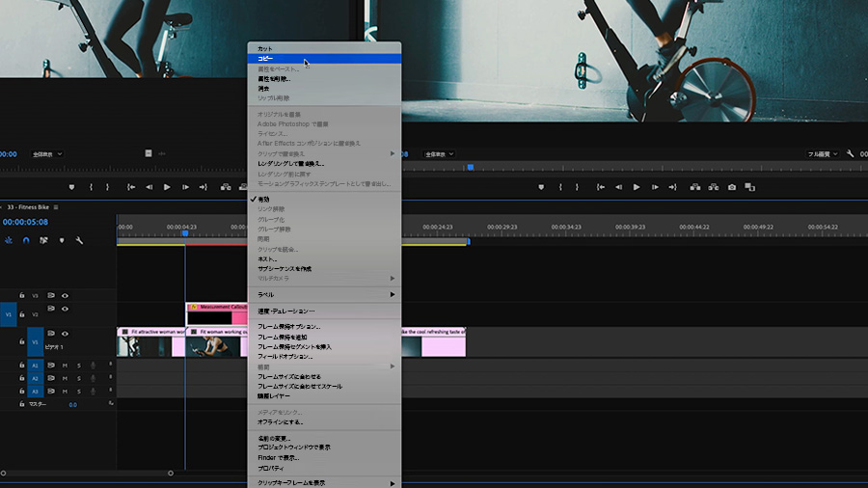The image size is (868, 488).
Task: Select A1 track target button
Action: click(35, 366)
